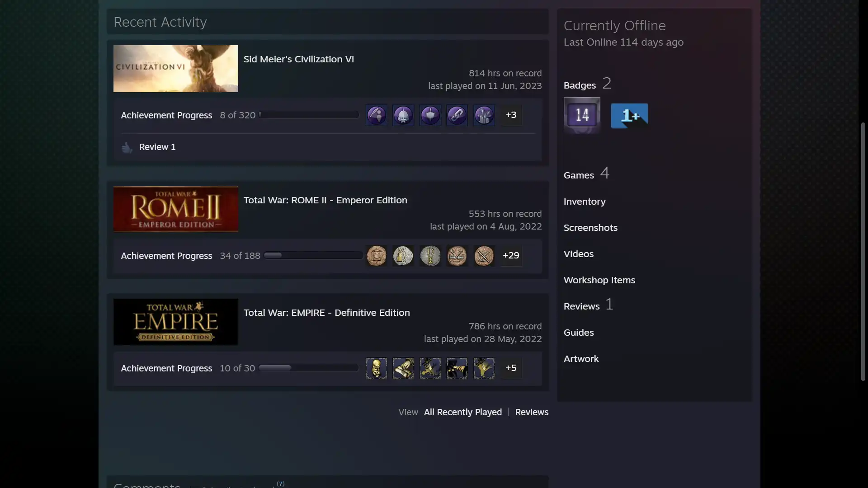Expand the +3 more Civilization achievements
868x488 pixels.
511,115
